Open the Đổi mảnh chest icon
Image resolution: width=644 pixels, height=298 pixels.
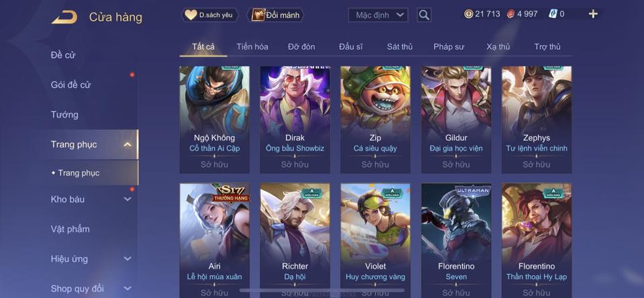258,15
